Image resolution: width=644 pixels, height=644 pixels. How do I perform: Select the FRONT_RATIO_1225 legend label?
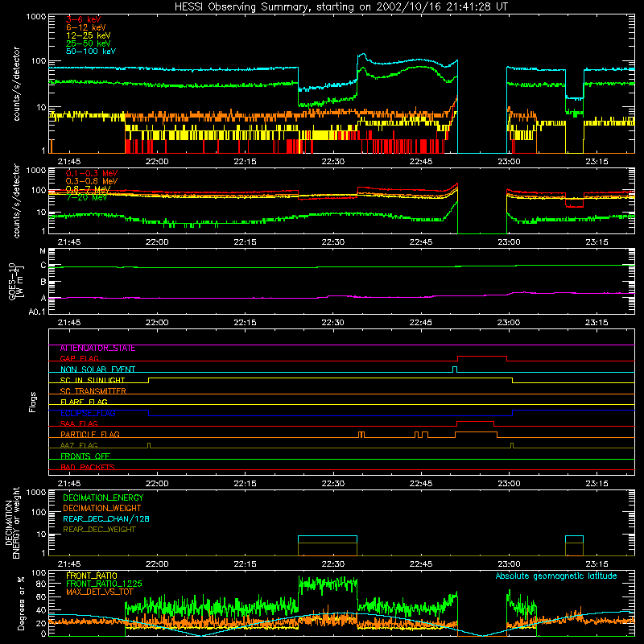104,584
